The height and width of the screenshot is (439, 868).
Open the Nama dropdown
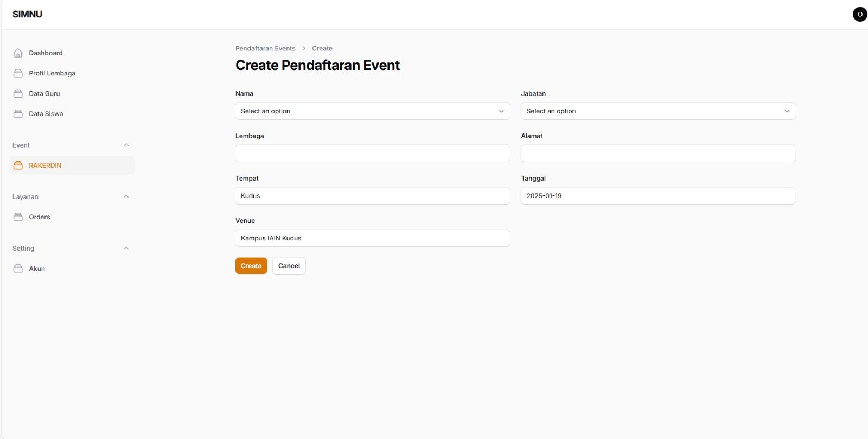click(x=373, y=111)
